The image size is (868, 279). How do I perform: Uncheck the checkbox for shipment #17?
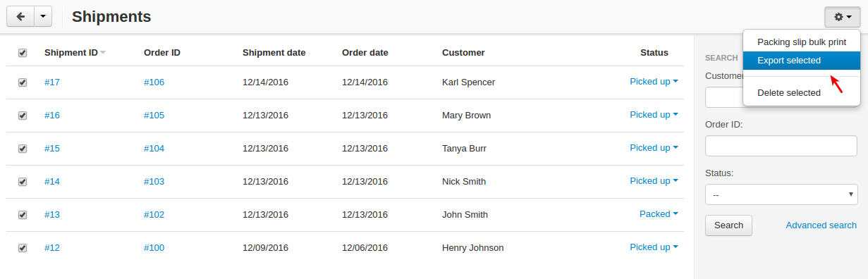coord(23,82)
